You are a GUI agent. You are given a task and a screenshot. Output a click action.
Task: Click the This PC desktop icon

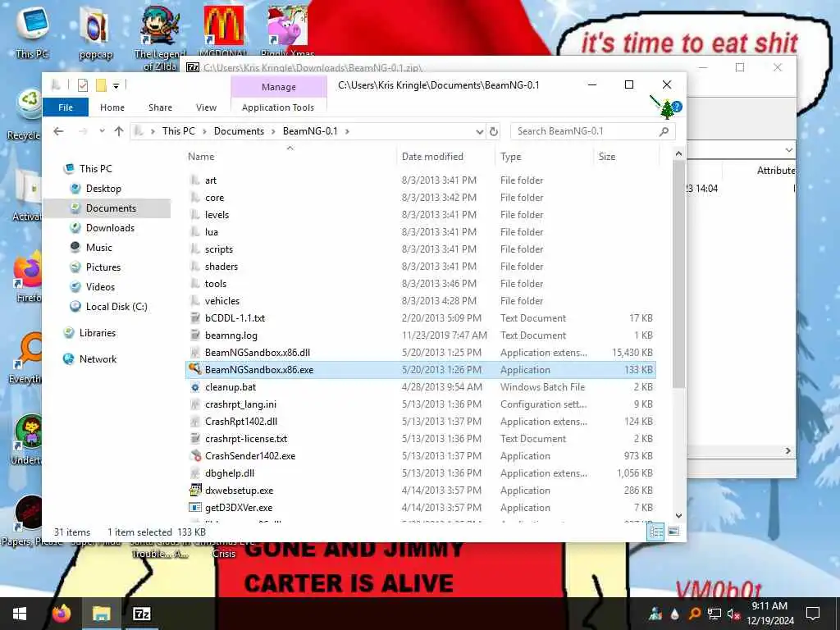(32, 31)
